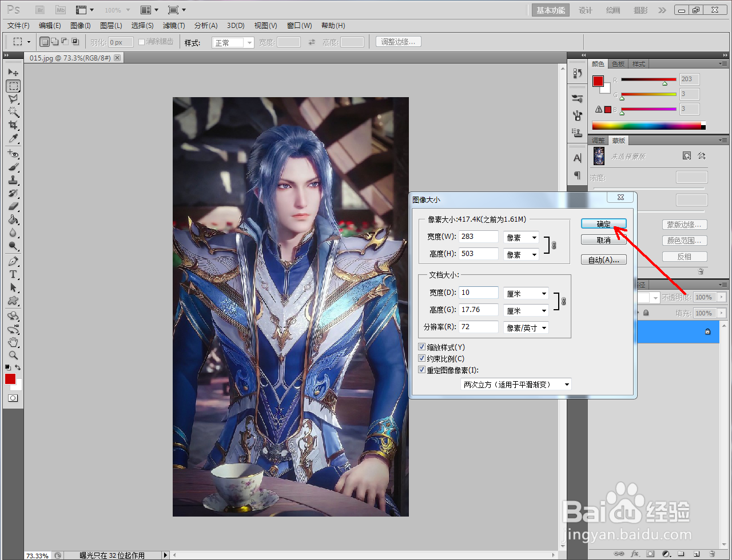The image size is (732, 560).
Task: Select the Custom Shape tool
Action: tap(13, 301)
